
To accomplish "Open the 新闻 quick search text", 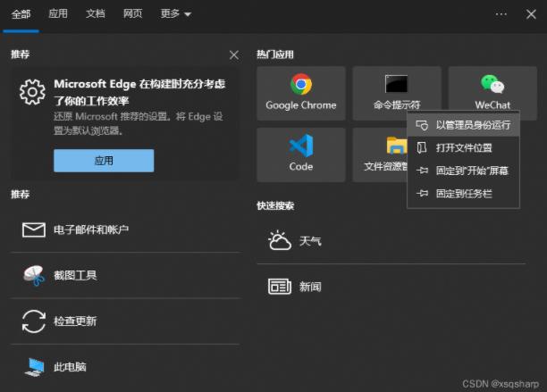I will coord(310,287).
